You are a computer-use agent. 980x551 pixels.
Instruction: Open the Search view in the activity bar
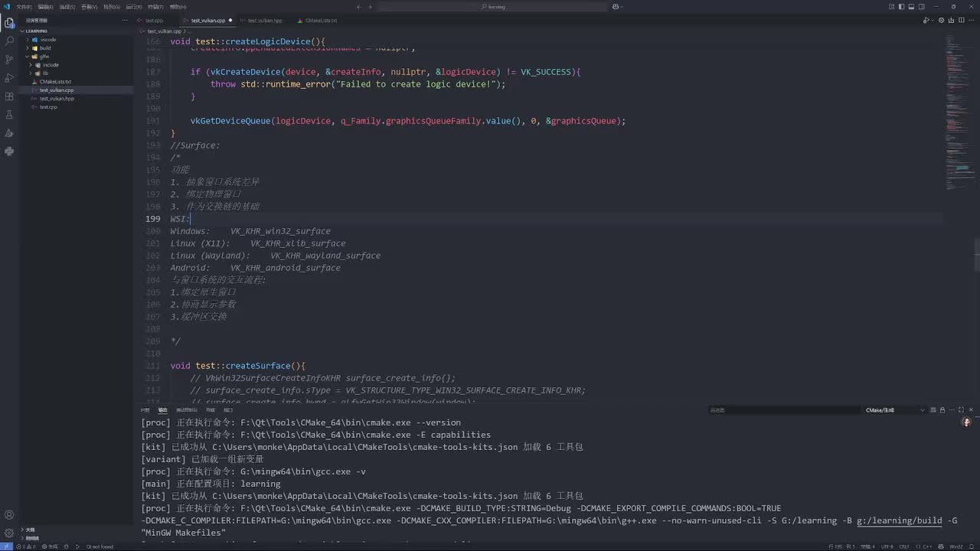tap(9, 41)
